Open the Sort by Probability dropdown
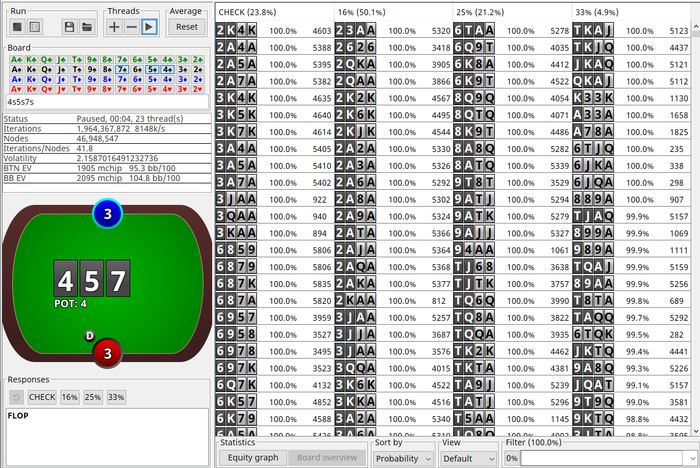Viewport: 700px width, 468px height. [403, 459]
